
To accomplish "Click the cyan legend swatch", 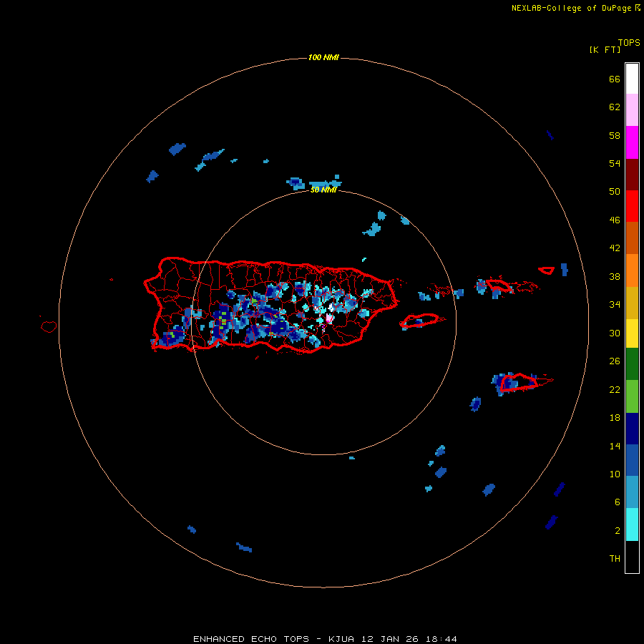I will point(632,525).
